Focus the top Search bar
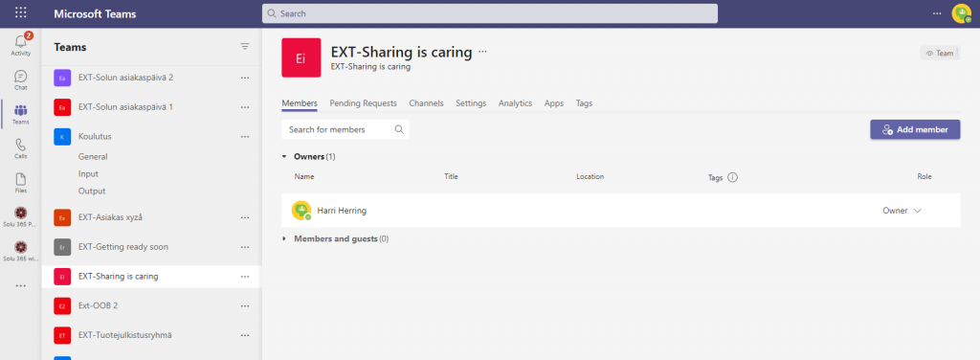980x360 pixels. coord(489,13)
